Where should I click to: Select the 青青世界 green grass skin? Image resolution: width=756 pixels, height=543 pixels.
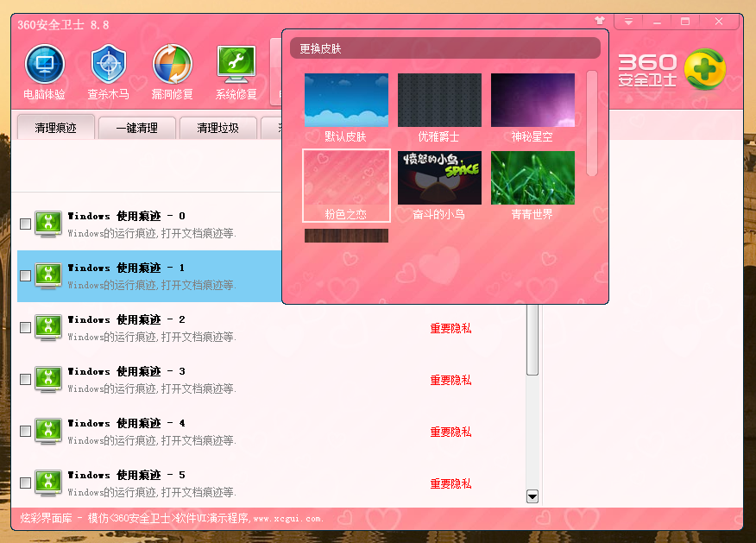[532, 186]
